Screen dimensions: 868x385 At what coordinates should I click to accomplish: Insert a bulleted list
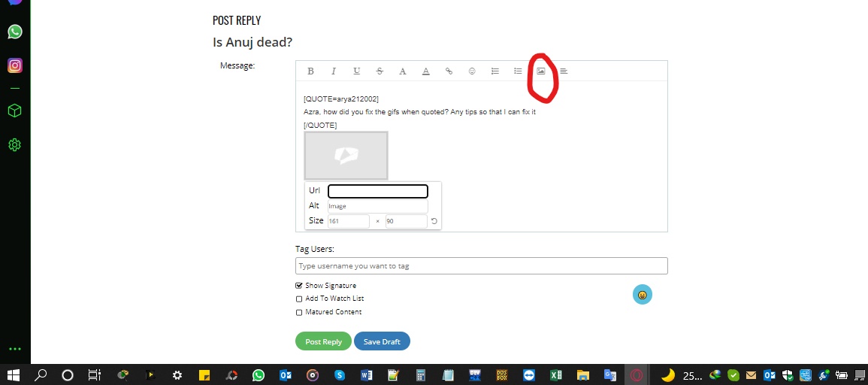point(518,71)
